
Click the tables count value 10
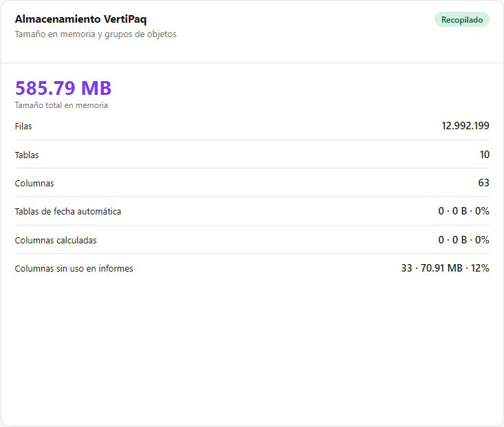[485, 155]
